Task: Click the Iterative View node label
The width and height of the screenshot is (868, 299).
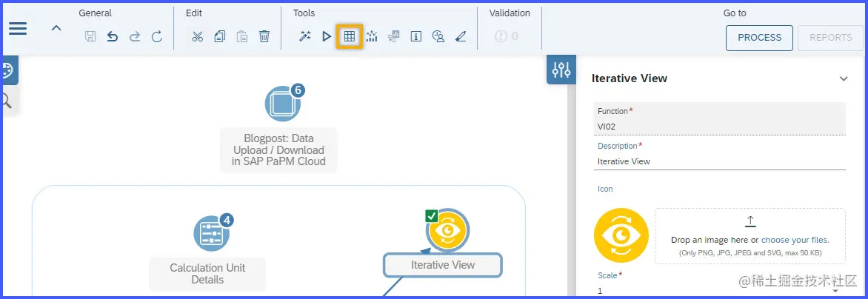Action: tap(443, 265)
